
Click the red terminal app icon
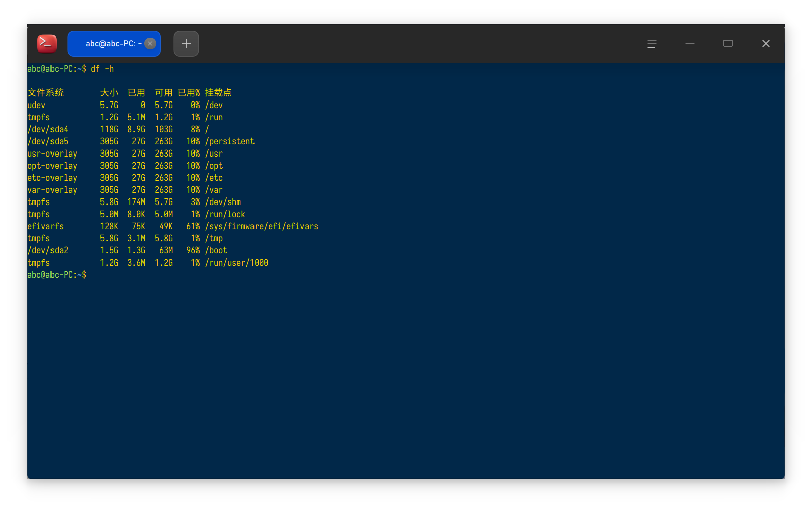click(x=47, y=43)
